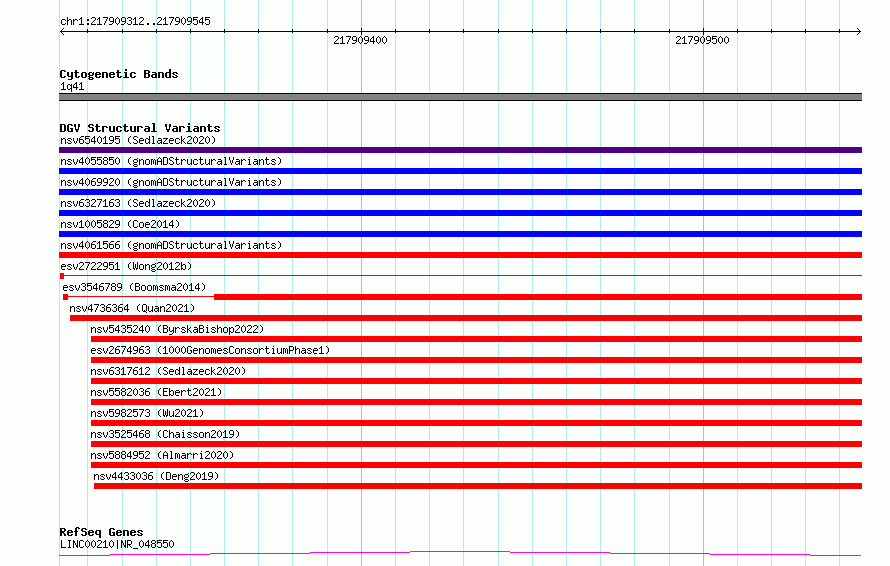Click the RefSeq Genes track title
The width and height of the screenshot is (890, 566).
(101, 533)
